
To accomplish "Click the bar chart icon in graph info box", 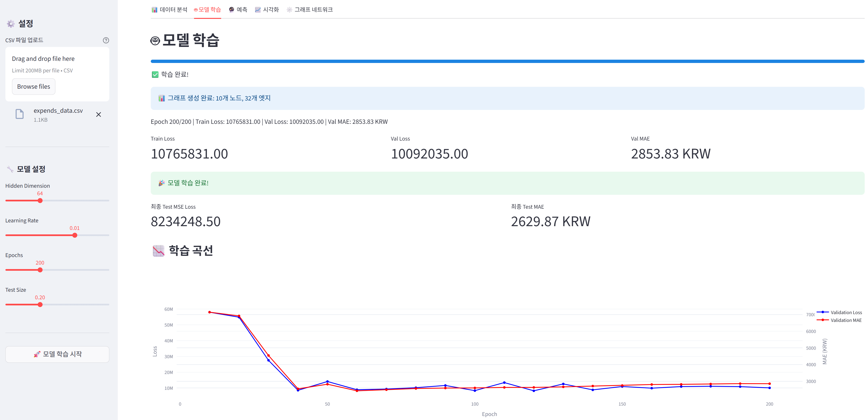I will (x=162, y=98).
